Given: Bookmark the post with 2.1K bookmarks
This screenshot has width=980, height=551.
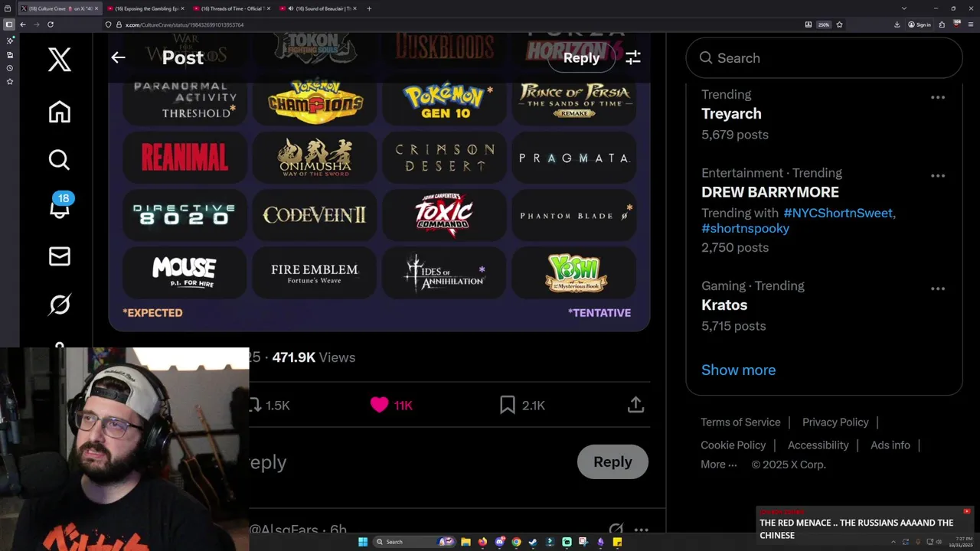Looking at the screenshot, I should tap(508, 405).
